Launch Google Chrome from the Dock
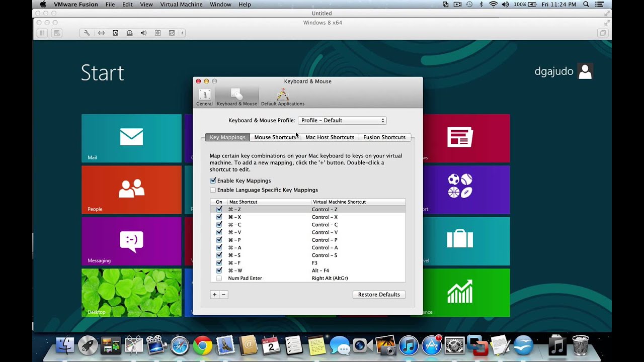Image resolution: width=644 pixels, height=362 pixels. [x=203, y=345]
